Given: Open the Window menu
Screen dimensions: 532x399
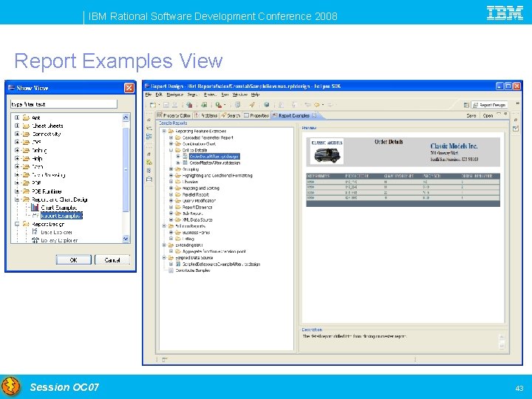Looking at the screenshot, I should click(240, 95).
